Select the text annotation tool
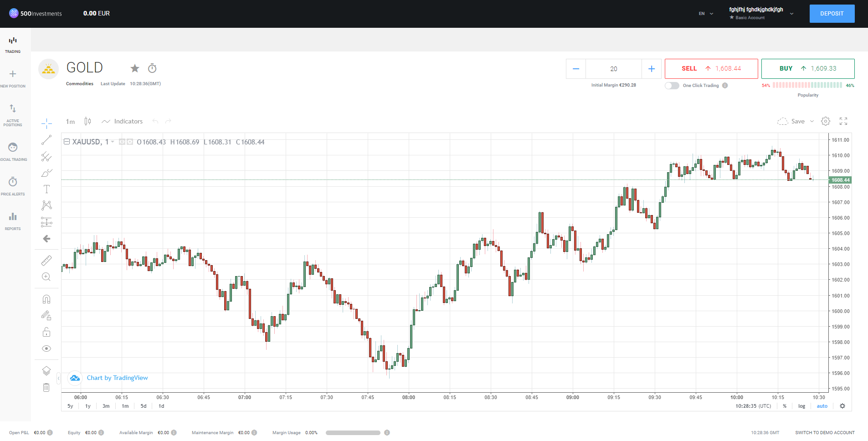The height and width of the screenshot is (441, 868). coord(46,189)
